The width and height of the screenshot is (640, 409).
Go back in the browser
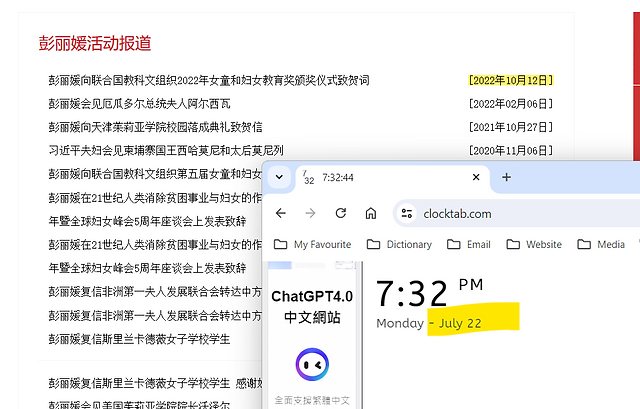[281, 213]
